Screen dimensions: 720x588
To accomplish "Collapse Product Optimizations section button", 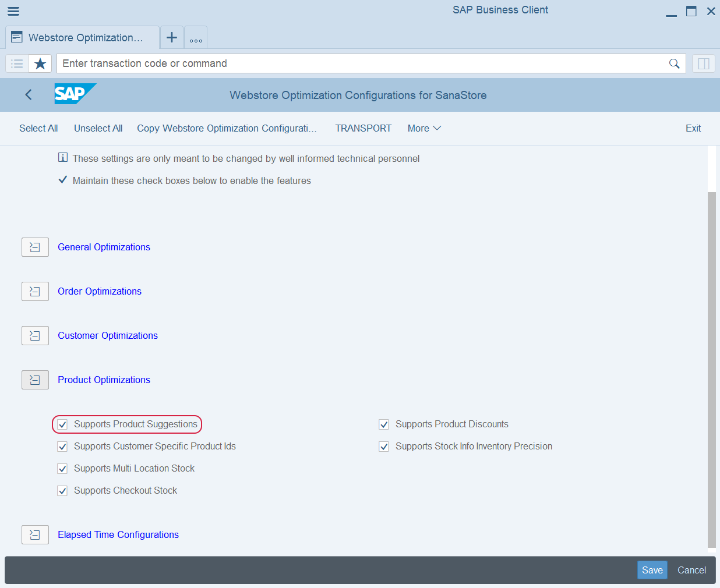I will pyautogui.click(x=35, y=380).
